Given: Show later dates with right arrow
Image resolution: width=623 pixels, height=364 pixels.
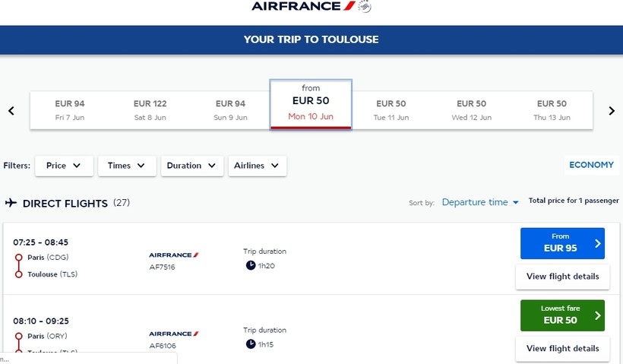Looking at the screenshot, I should pos(612,111).
